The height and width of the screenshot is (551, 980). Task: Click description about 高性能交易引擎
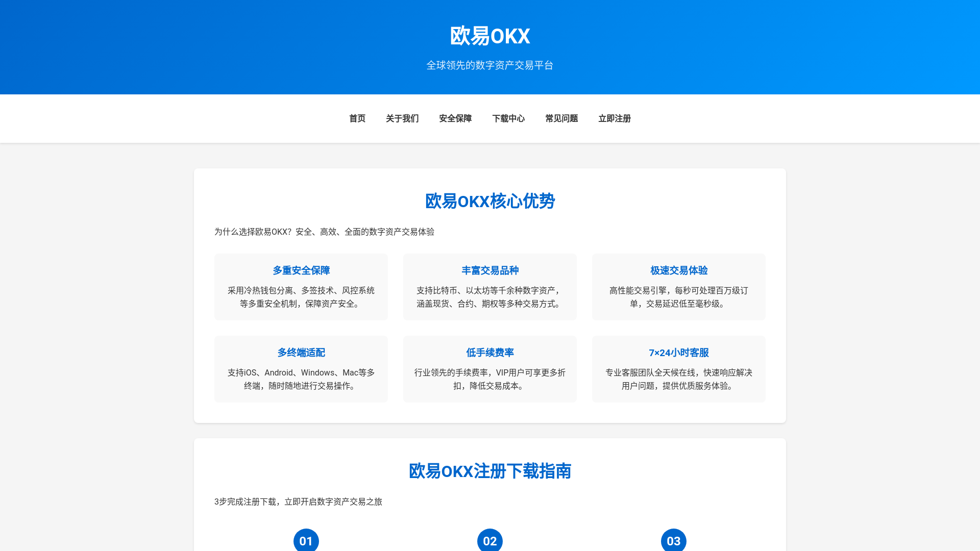pos(679,297)
